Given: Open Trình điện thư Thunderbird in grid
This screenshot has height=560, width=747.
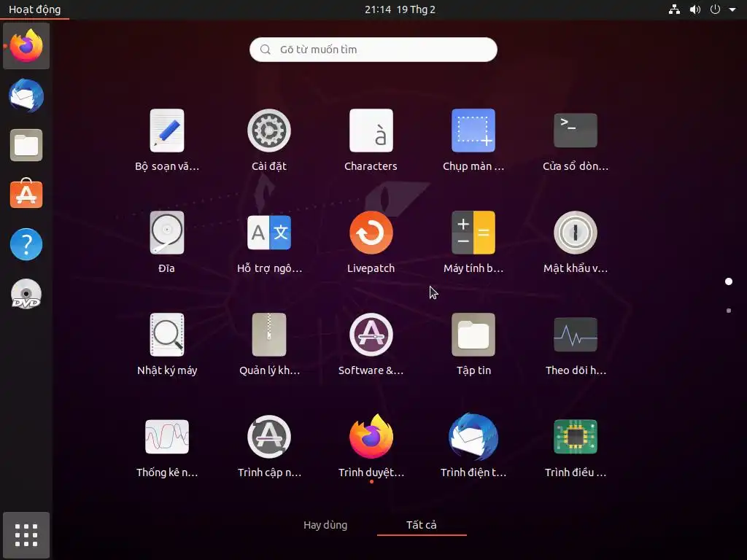Looking at the screenshot, I should point(473,446).
